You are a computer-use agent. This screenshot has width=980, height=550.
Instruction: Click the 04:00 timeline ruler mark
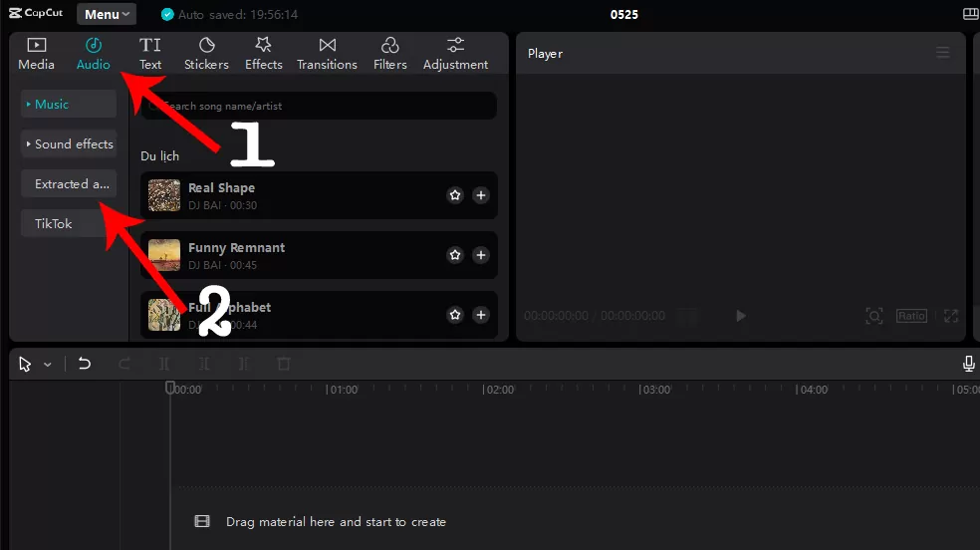coord(812,390)
